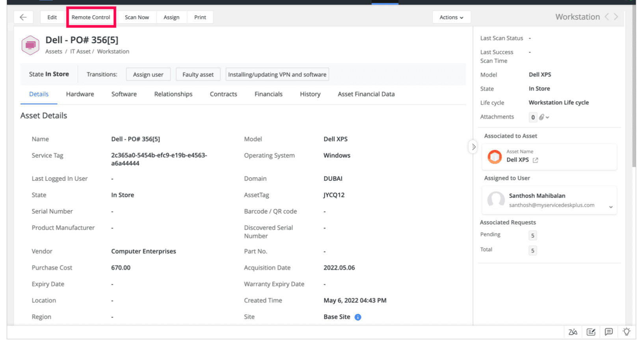This screenshot has width=644, height=347.
Task: Select the Workstation Life cycle value
Action: 559,102
